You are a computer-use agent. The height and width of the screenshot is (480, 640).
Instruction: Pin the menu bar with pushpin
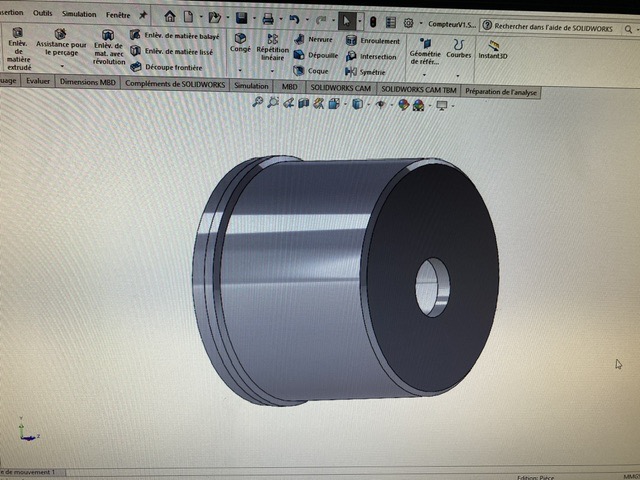click(143, 16)
